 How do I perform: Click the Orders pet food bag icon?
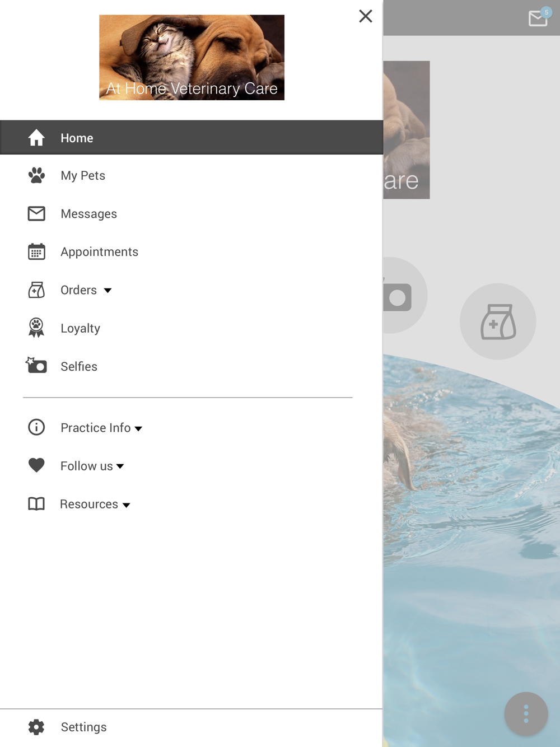click(x=36, y=290)
